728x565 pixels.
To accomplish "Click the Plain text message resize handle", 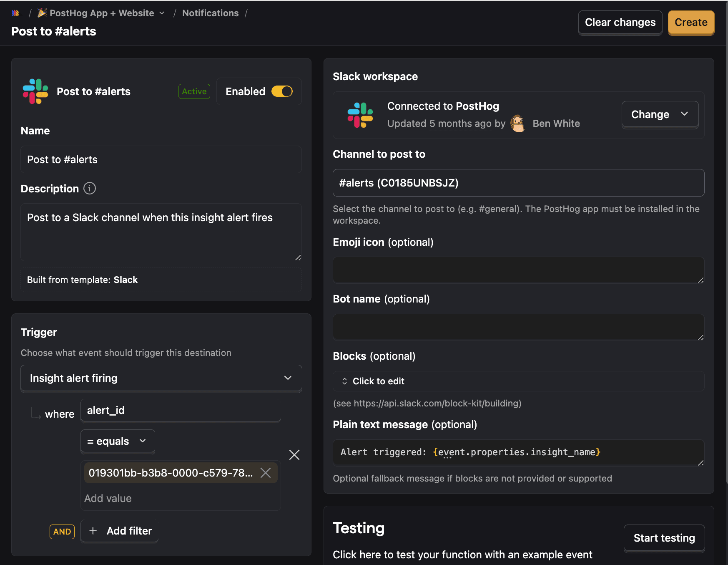I will [x=701, y=463].
